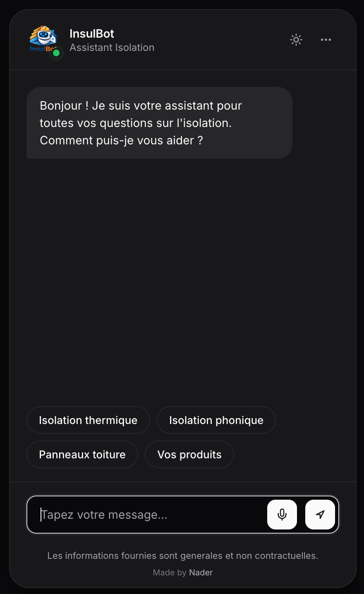364x594 pixels.
Task: Toggle light theme with the sun icon
Action: pyautogui.click(x=296, y=40)
